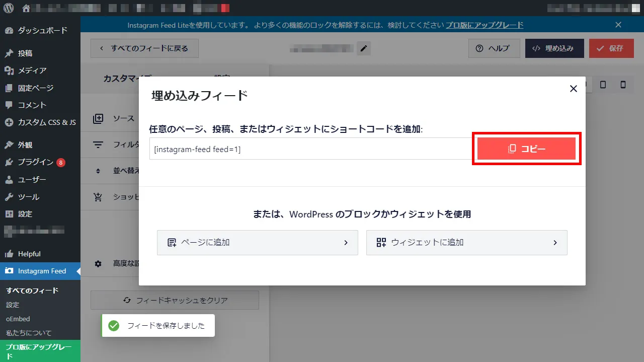Open the WordPress logo menu
Image resolution: width=644 pixels, height=362 pixels.
(x=9, y=8)
